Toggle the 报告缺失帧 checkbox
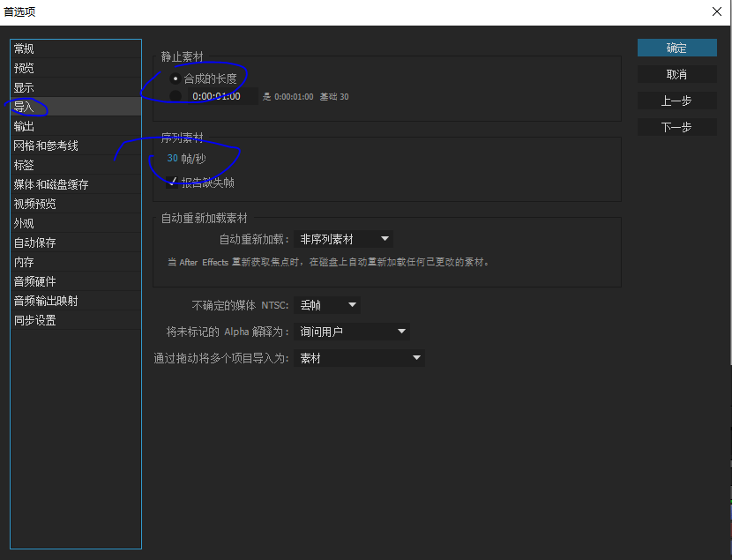The image size is (732, 560). coord(172,183)
